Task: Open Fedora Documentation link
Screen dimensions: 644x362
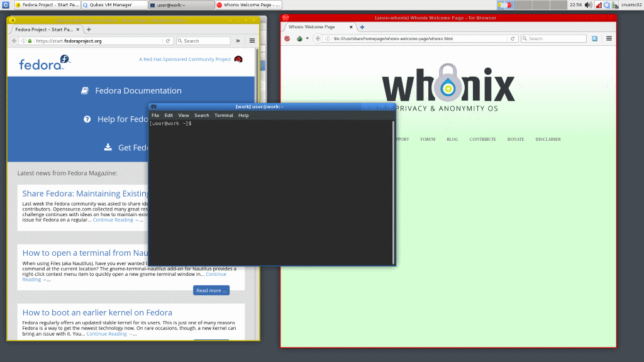Action: [x=138, y=90]
